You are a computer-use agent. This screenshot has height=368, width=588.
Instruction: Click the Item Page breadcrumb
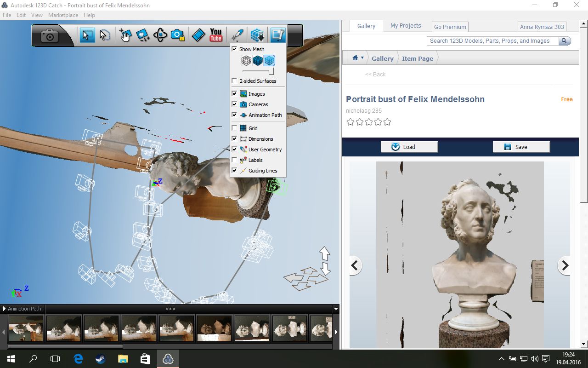coord(418,58)
